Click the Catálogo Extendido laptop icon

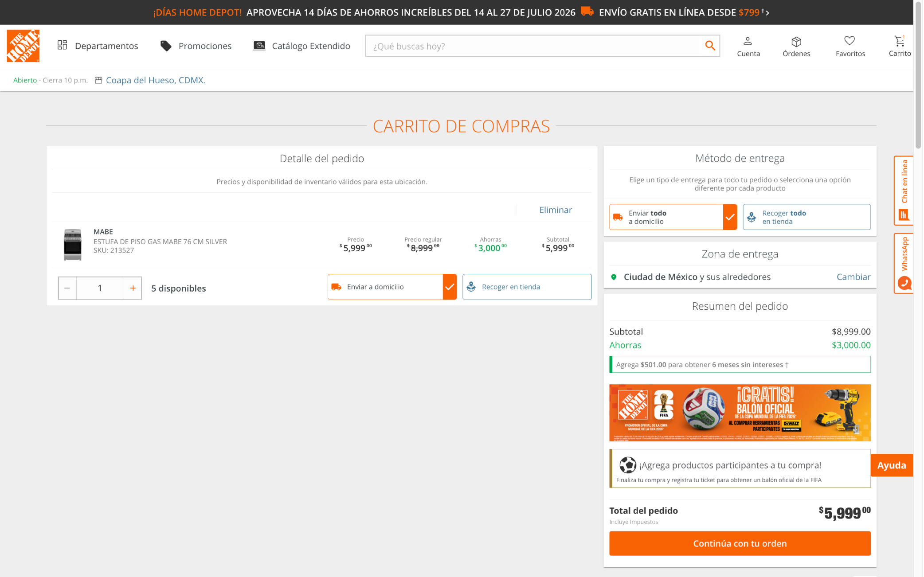(259, 45)
